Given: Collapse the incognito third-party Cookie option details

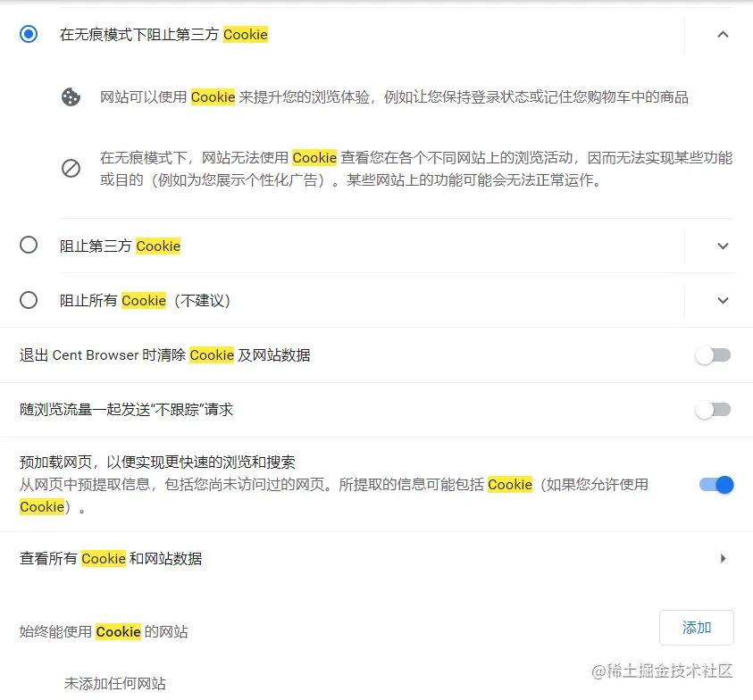Looking at the screenshot, I should click(x=723, y=34).
